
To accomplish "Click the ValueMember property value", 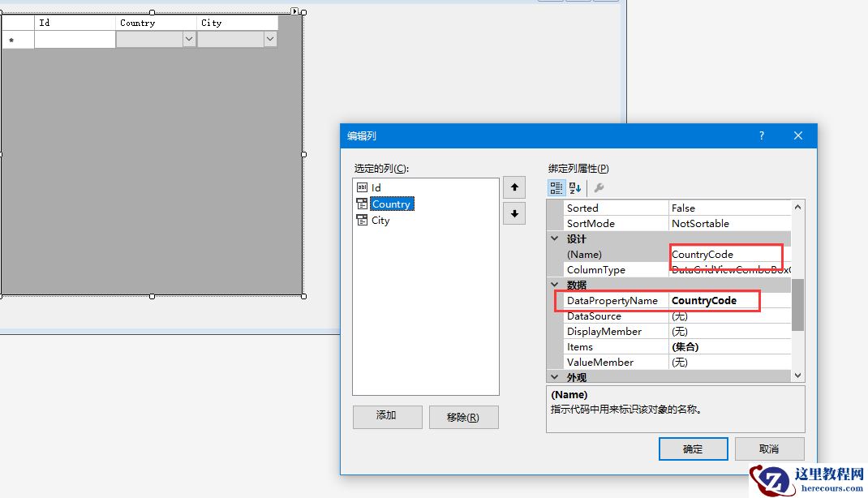I will click(729, 363).
